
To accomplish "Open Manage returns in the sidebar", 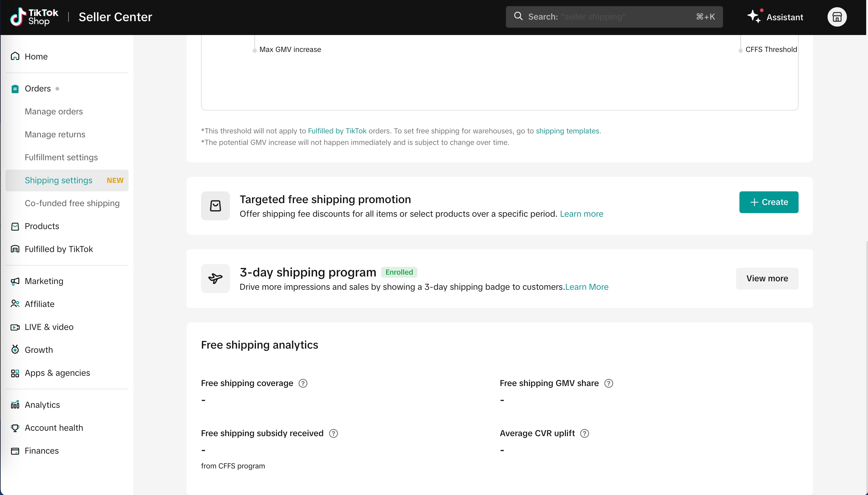I will 55,135.
